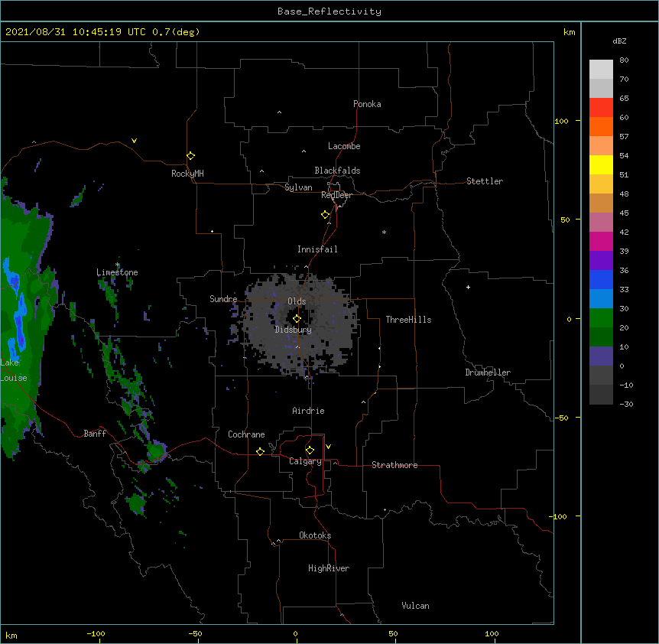Click the Blackfalds map label
Viewport: 659px width, 644px height.
pyautogui.click(x=337, y=171)
